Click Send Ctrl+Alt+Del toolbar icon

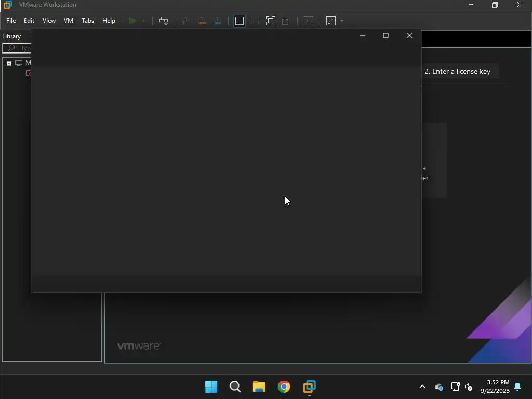click(x=164, y=21)
